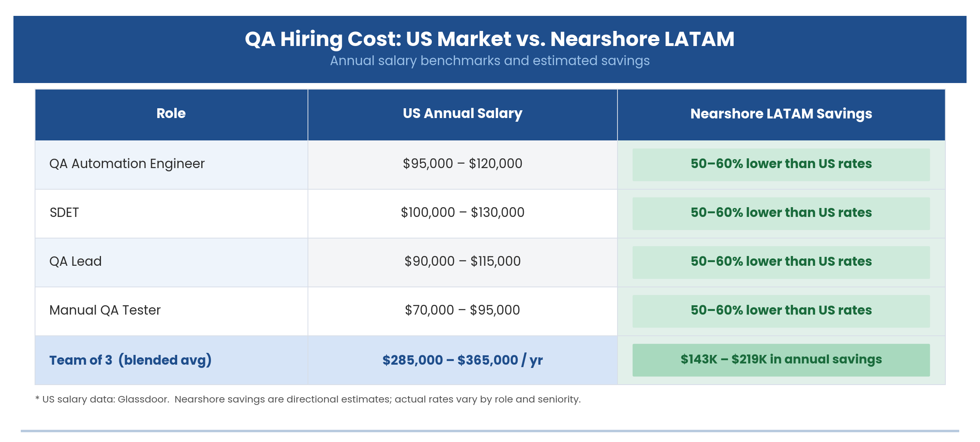Image resolution: width=980 pixels, height=442 pixels.
Task: Click the savings badge in the QA Automation Engineer row
Action: [x=781, y=165]
